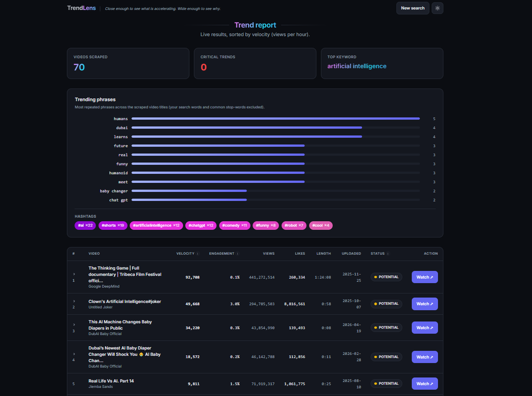Watch Real Life Vs AI Part 14

[x=424, y=383]
